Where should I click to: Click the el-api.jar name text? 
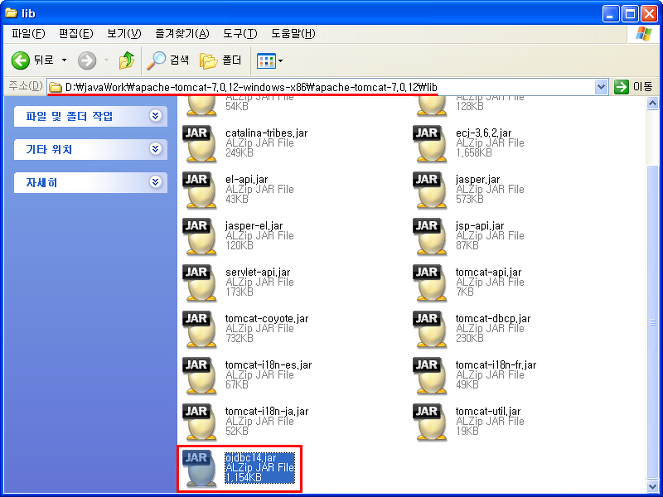pos(247,179)
